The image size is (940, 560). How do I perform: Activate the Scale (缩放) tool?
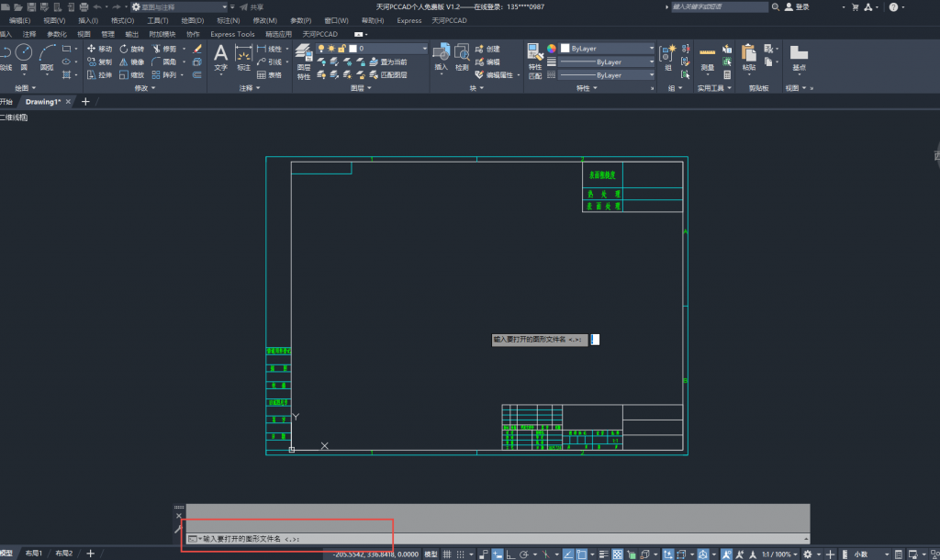(132, 75)
